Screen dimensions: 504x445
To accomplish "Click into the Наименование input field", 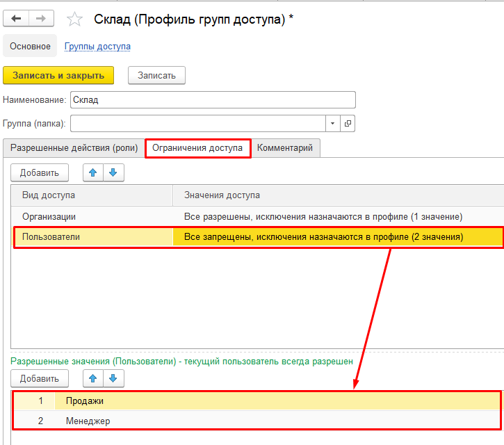I will 213,99.
